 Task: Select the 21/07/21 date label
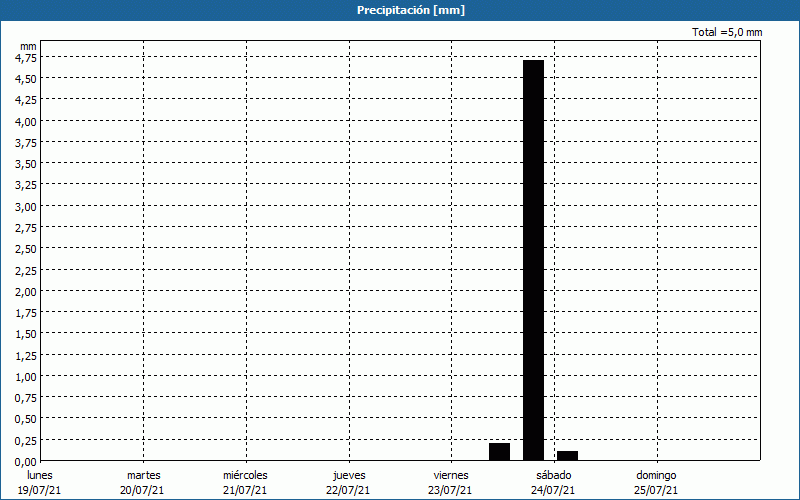click(245, 490)
